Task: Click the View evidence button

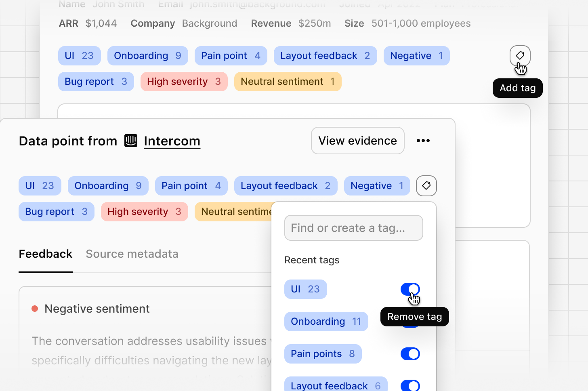Action: [x=357, y=141]
